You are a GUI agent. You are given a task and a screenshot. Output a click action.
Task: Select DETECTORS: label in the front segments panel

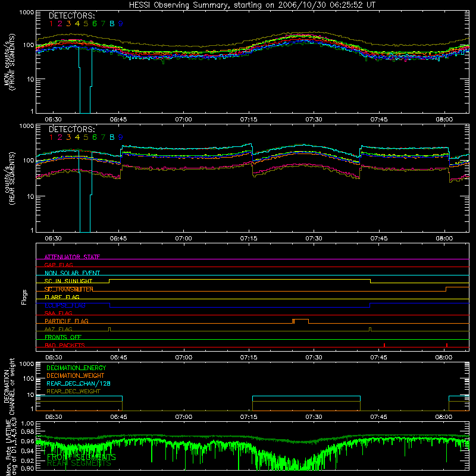pyautogui.click(x=71, y=15)
